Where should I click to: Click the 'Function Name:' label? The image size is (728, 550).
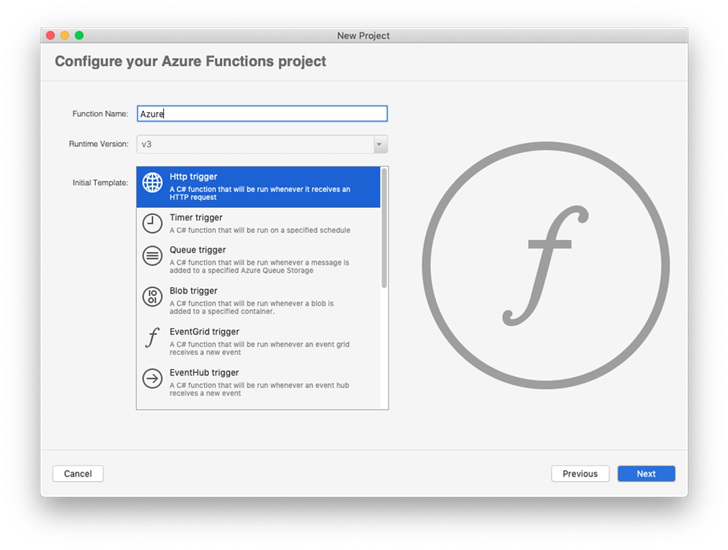pos(100,114)
